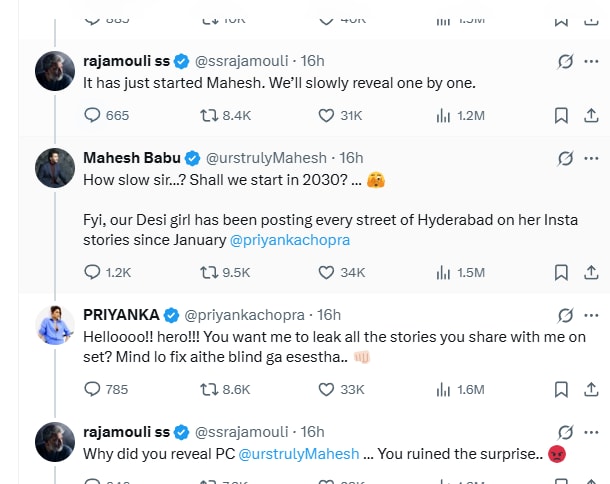Open more options on Mahesh Babu's tweet
This screenshot has height=484, width=610.
(591, 158)
